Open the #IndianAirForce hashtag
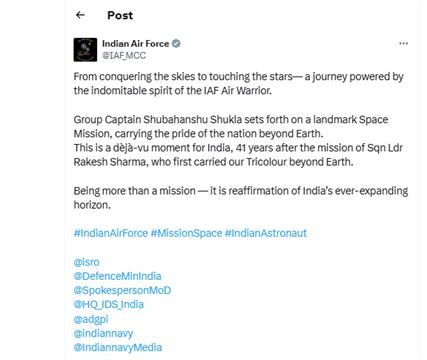 111,233
